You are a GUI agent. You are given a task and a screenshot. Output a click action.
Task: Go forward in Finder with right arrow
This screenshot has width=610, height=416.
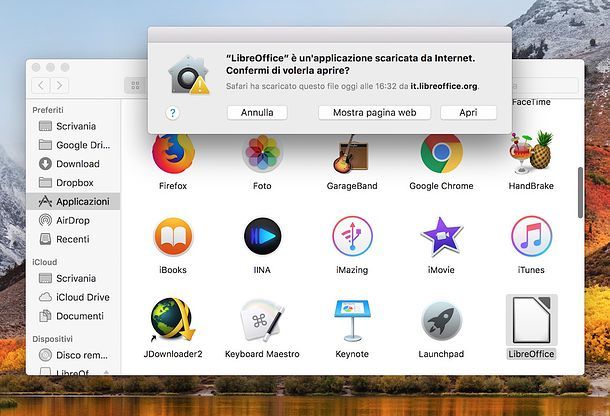point(60,85)
